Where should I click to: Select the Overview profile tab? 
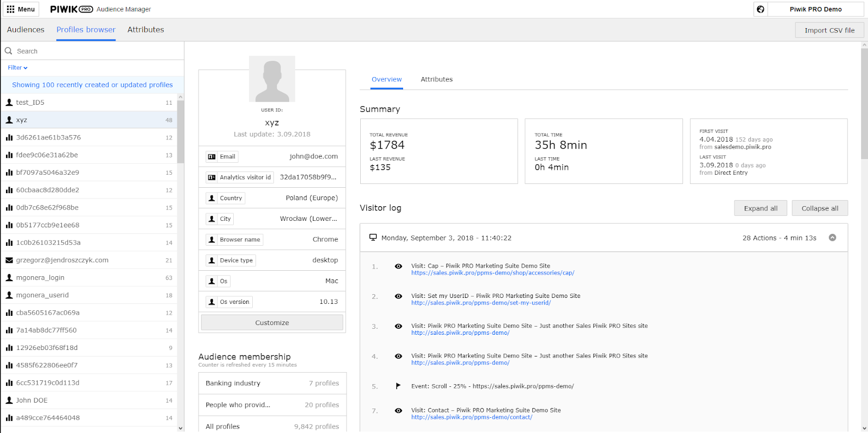pyautogui.click(x=387, y=79)
